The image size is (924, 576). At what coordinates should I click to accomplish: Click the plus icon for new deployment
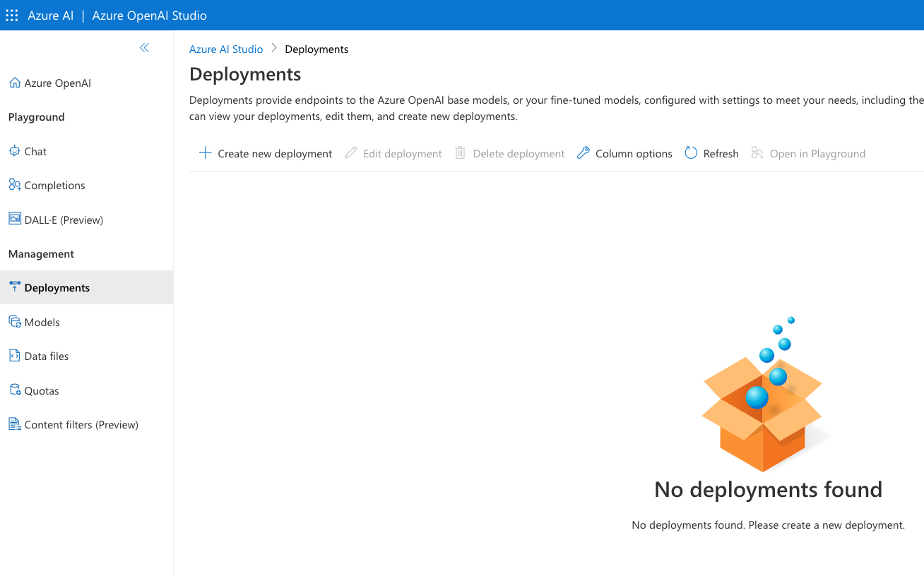coord(205,153)
